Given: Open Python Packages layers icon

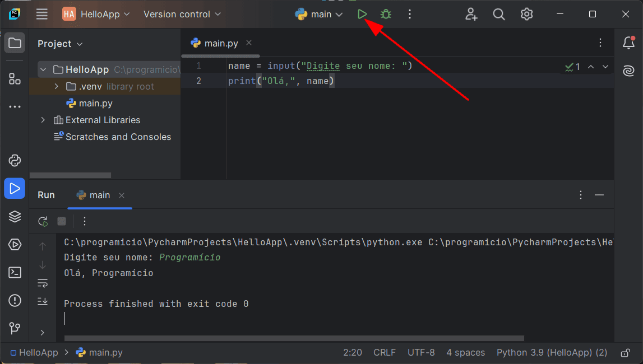Looking at the screenshot, I should 15,216.
